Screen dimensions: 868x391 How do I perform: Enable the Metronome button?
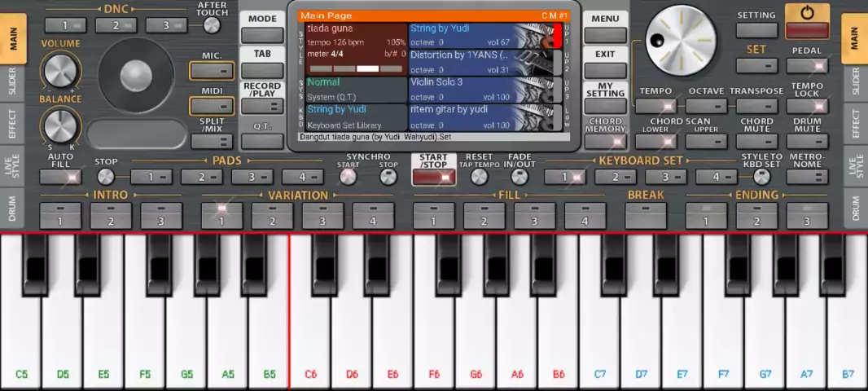tap(806, 176)
